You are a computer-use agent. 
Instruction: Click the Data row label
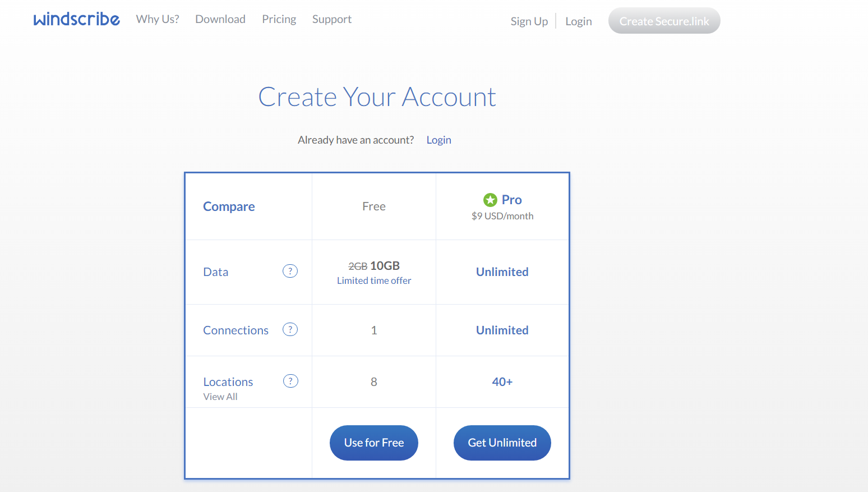coord(216,272)
